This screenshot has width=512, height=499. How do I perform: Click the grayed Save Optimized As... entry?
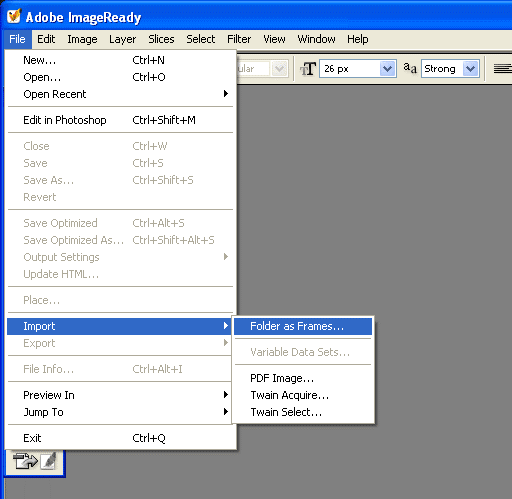click(x=120, y=240)
